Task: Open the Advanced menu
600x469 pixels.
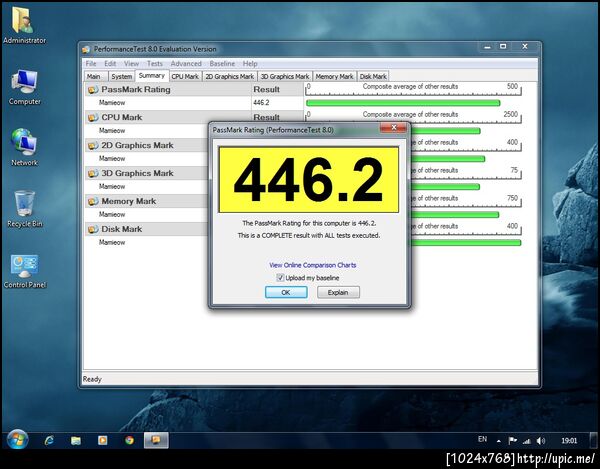Action: (186, 64)
